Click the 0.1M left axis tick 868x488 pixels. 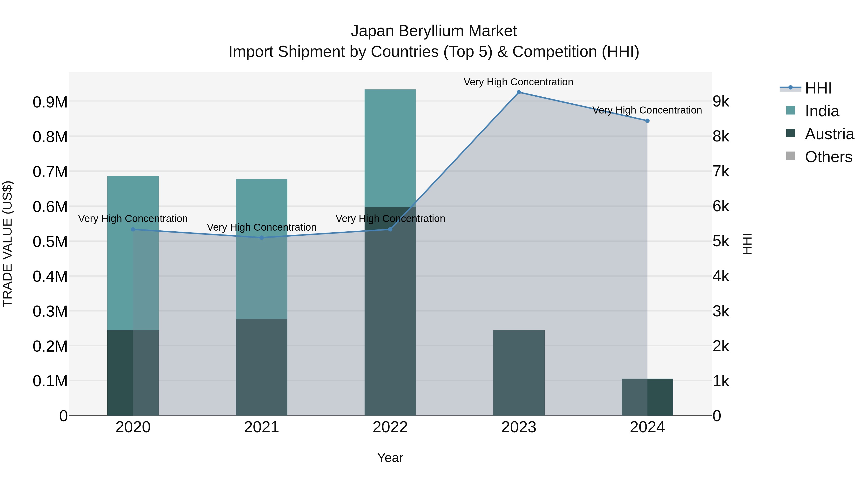[x=50, y=381]
